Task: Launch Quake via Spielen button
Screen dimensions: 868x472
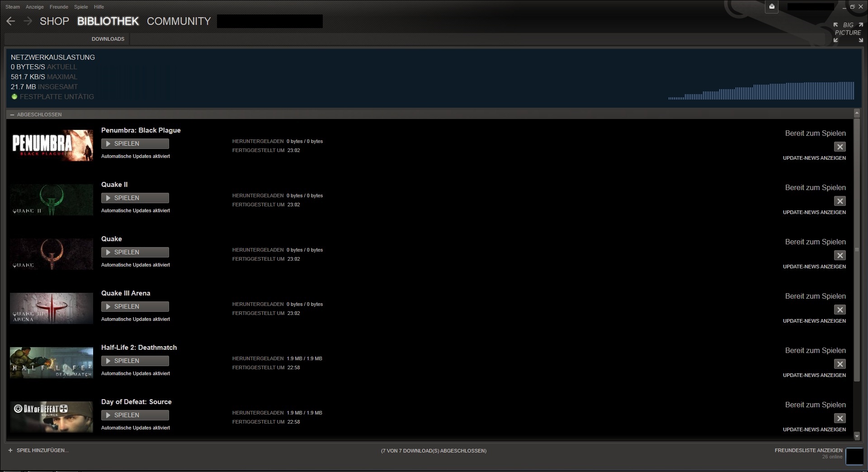Action: coord(135,252)
